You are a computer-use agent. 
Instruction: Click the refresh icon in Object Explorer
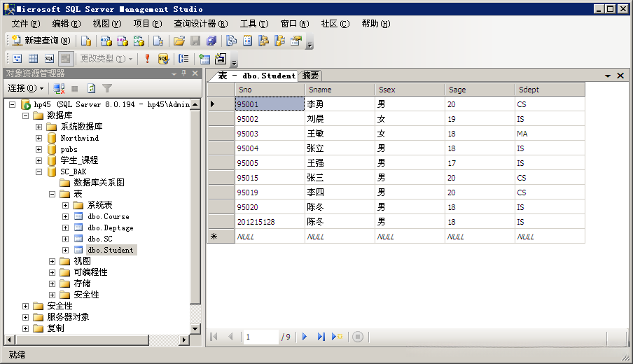click(91, 88)
